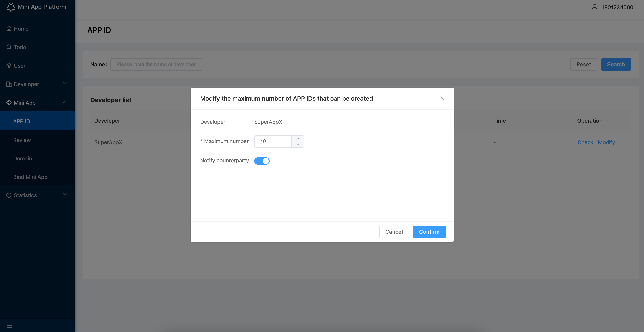Increase Maximum number with the up arrow
The width and height of the screenshot is (644, 332).
click(x=298, y=139)
